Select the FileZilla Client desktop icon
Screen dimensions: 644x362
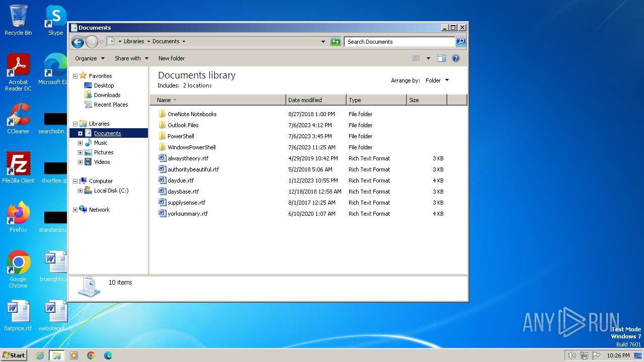[18, 168]
